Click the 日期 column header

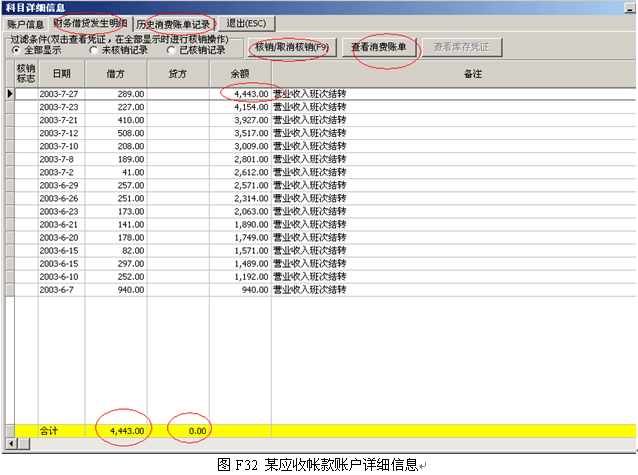(61, 73)
